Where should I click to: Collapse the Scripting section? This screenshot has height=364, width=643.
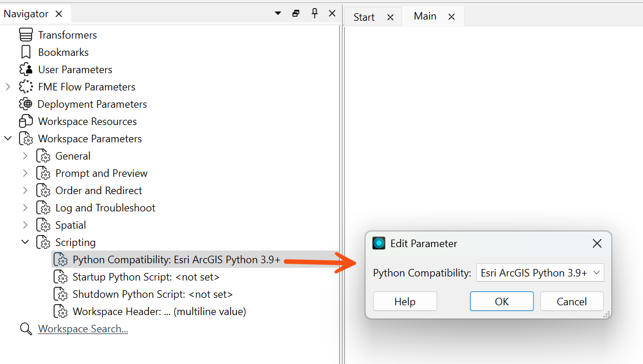pos(25,242)
